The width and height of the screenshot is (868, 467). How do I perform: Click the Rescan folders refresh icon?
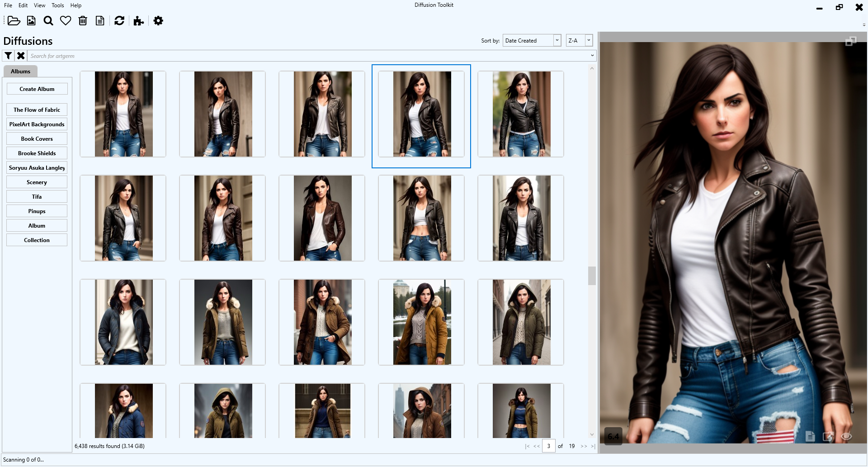click(119, 21)
